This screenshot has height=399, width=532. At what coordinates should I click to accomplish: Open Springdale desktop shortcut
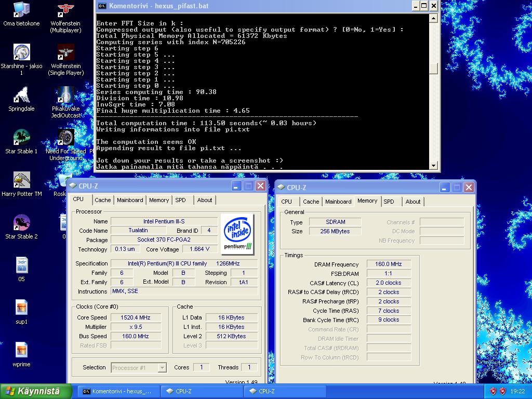point(21,99)
